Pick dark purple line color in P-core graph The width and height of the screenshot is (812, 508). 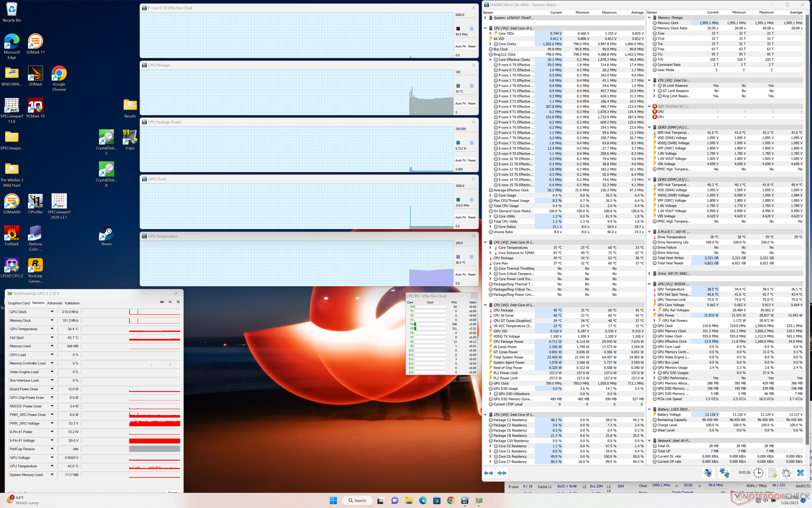coord(458,29)
